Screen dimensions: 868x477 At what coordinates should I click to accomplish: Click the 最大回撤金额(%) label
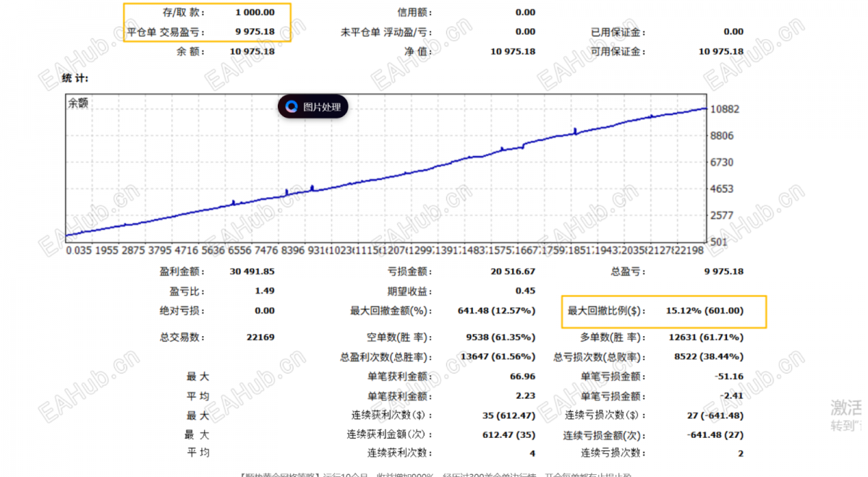(391, 311)
